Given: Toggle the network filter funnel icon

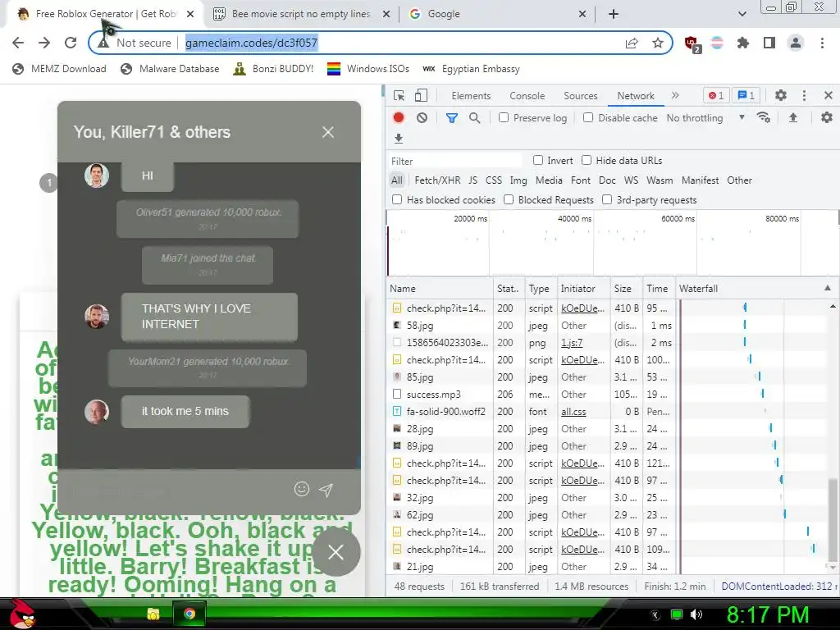Looking at the screenshot, I should (452, 118).
